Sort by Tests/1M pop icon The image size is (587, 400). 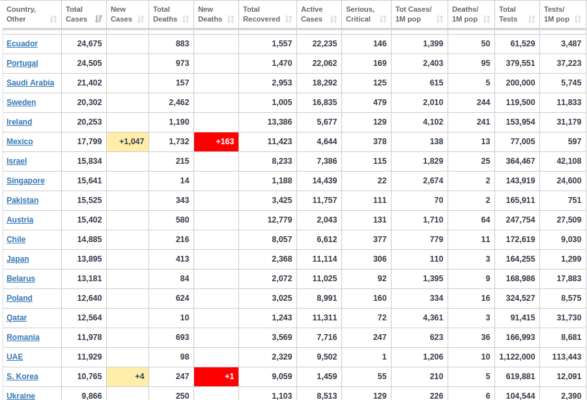tap(578, 19)
